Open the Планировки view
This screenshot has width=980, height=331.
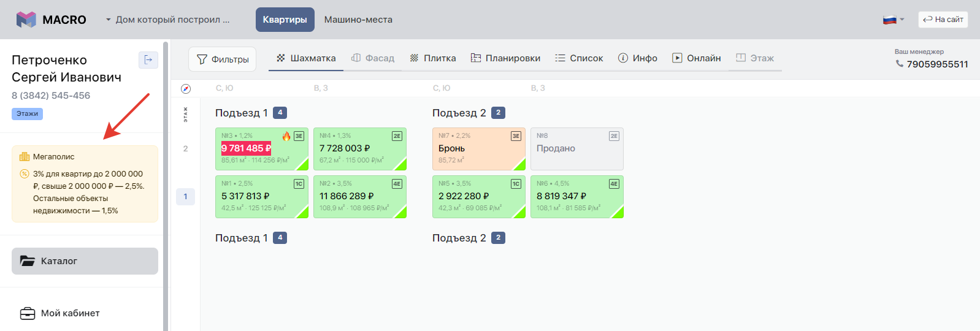click(x=505, y=58)
